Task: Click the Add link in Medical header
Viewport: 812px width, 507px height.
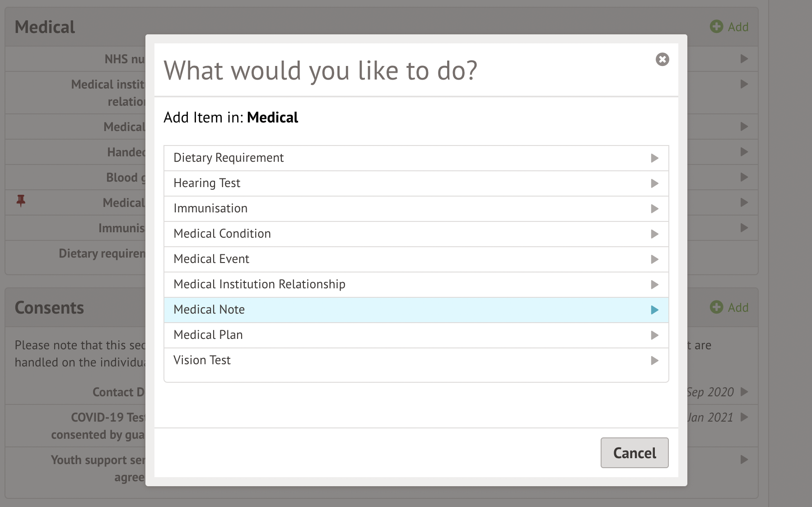Action: 738,27
